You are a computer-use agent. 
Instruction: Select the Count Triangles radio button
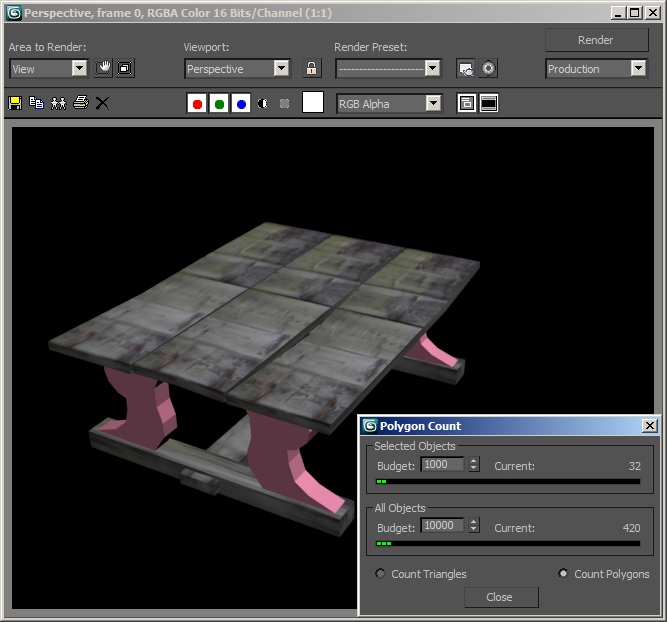(380, 573)
